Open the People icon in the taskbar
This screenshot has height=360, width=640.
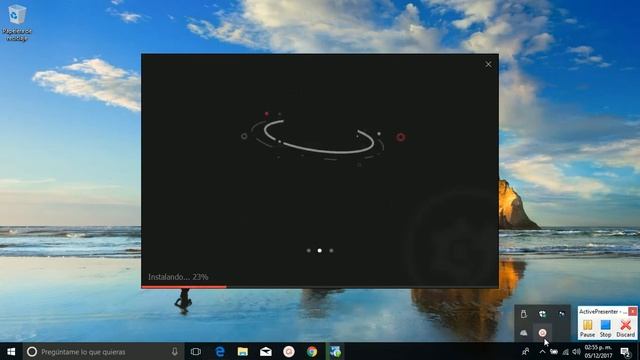pyautogui.click(x=526, y=351)
